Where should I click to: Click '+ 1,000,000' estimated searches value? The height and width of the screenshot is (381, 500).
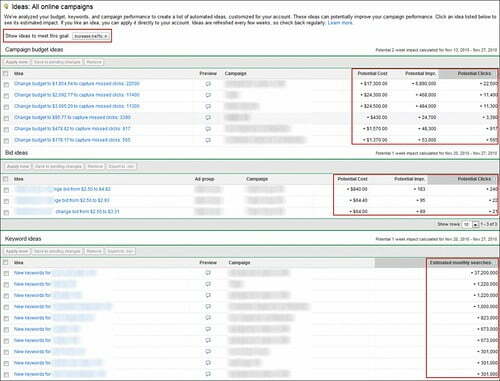[486, 306]
